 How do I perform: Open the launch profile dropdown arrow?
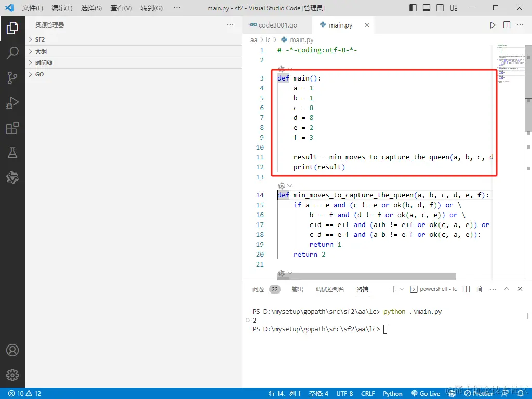click(402, 289)
